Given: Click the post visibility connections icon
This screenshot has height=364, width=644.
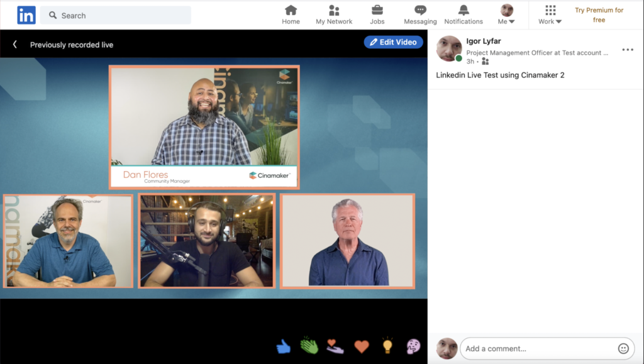Looking at the screenshot, I should [485, 62].
